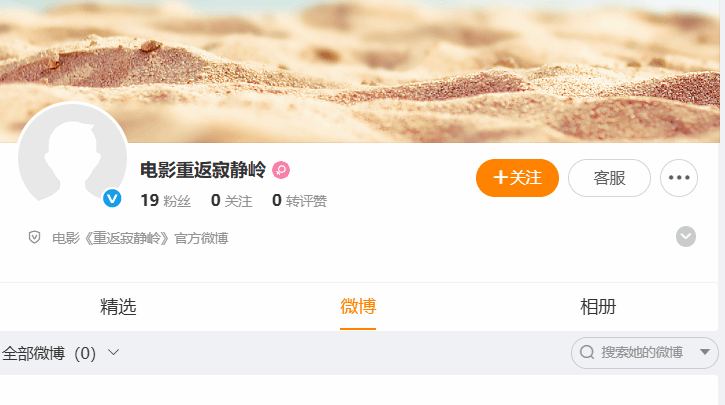Click the pink female gender badge icon

tap(281, 170)
